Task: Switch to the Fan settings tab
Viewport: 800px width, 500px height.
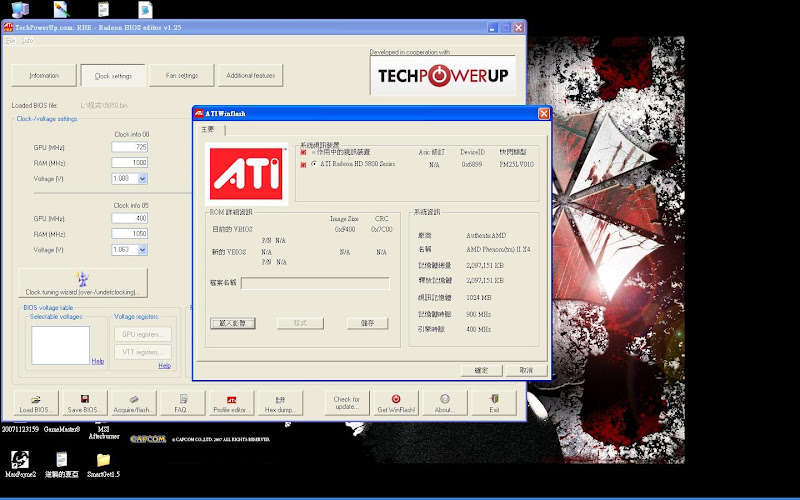Action: 182,76
